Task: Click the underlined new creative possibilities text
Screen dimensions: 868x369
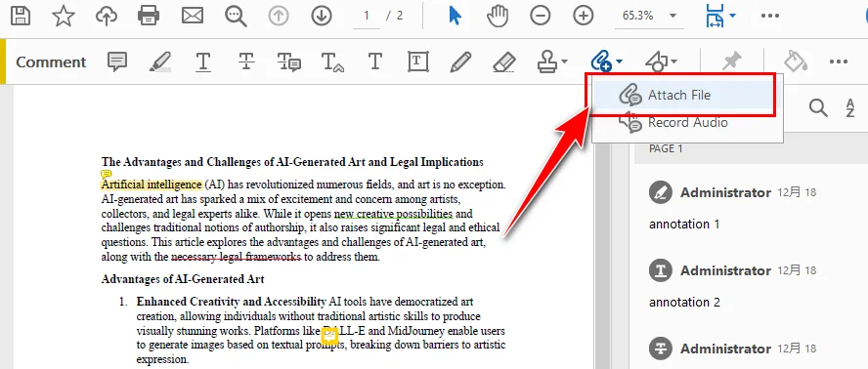Action: pyautogui.click(x=394, y=214)
